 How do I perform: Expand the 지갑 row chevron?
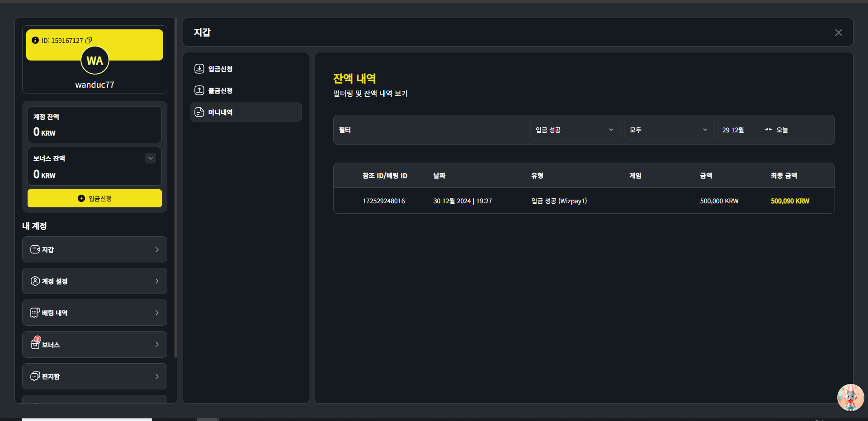pyautogui.click(x=157, y=249)
